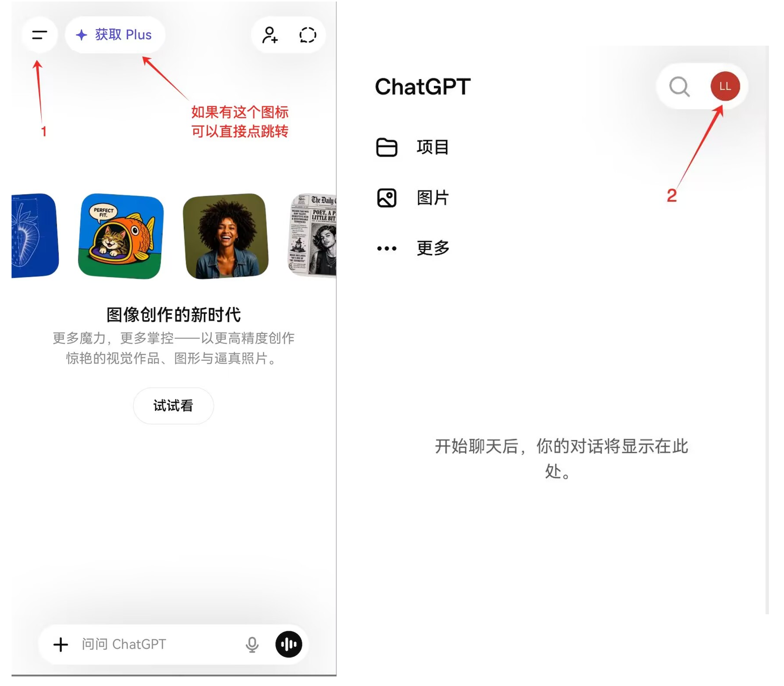This screenshot has width=784, height=686.
Task: Open the 项目 menu entry
Action: click(433, 148)
